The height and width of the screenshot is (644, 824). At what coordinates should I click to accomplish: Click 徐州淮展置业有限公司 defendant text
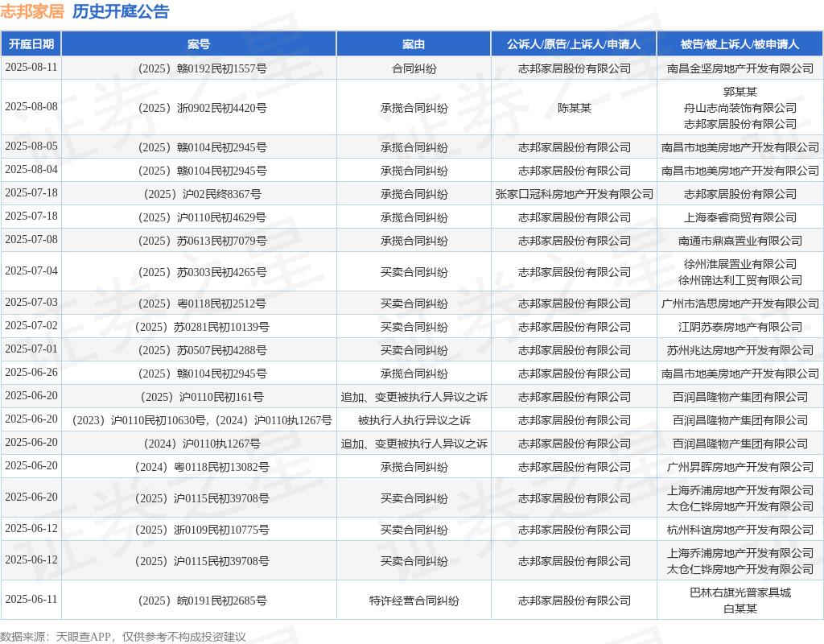(740, 264)
